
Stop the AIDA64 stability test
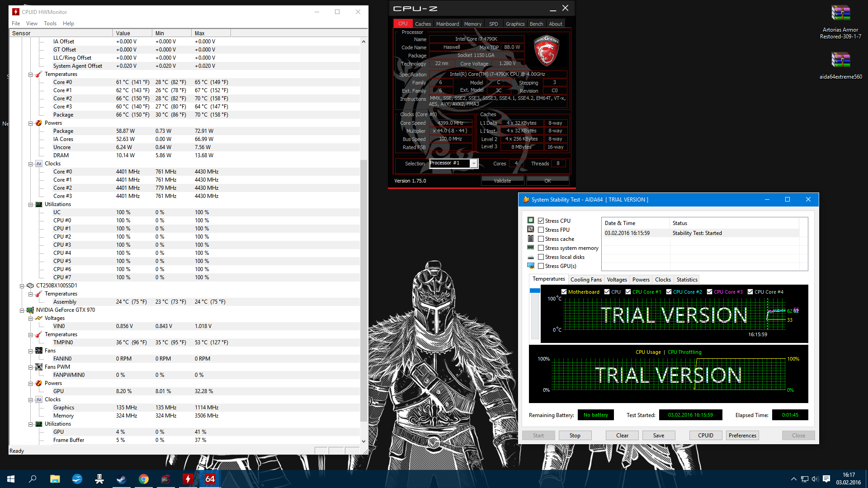tap(575, 436)
